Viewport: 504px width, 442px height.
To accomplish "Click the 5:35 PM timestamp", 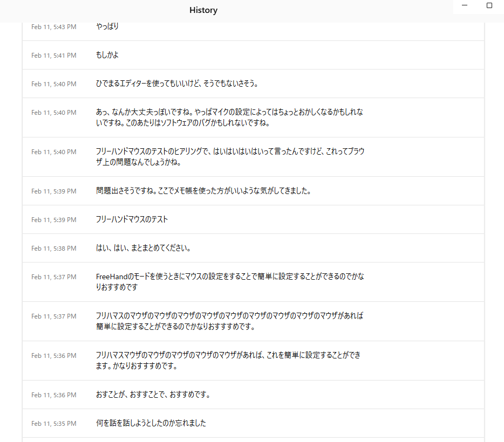I will point(53,423).
